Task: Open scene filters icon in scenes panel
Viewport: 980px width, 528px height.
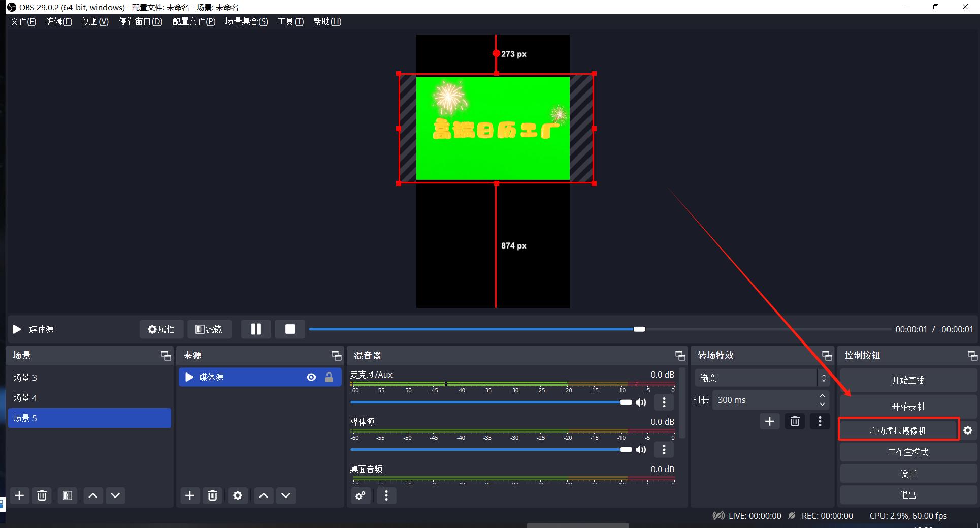Action: (x=67, y=495)
